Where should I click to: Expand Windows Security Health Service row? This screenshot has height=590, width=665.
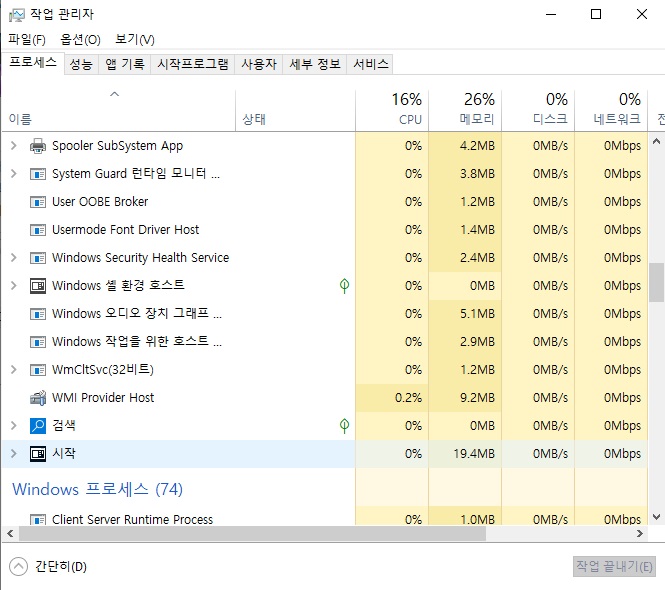[x=14, y=258]
